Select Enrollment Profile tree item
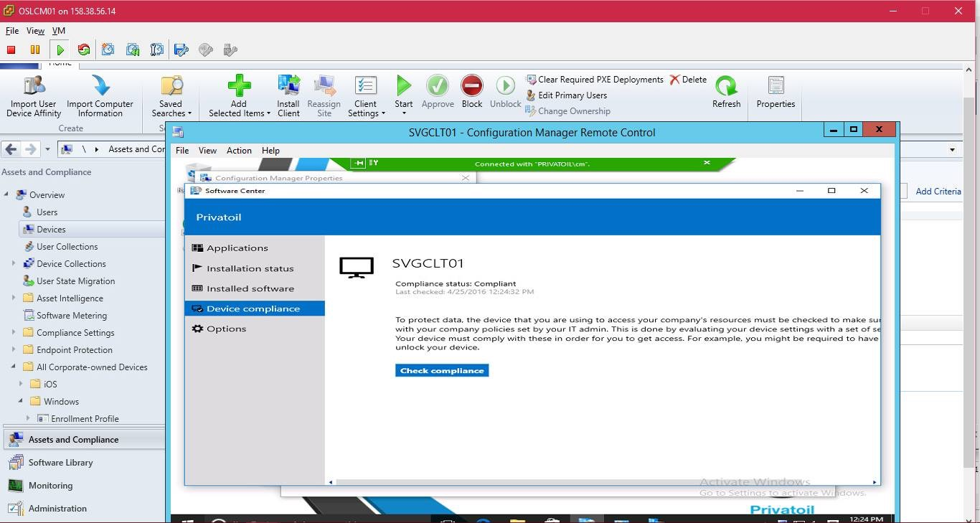Screen dimensions: 980x523 tap(85, 419)
